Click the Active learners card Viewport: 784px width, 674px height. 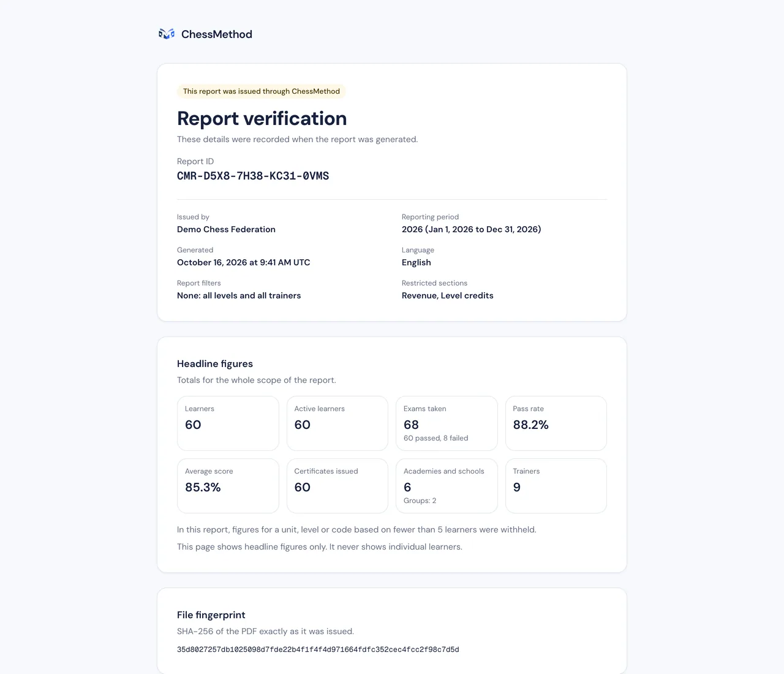(337, 423)
